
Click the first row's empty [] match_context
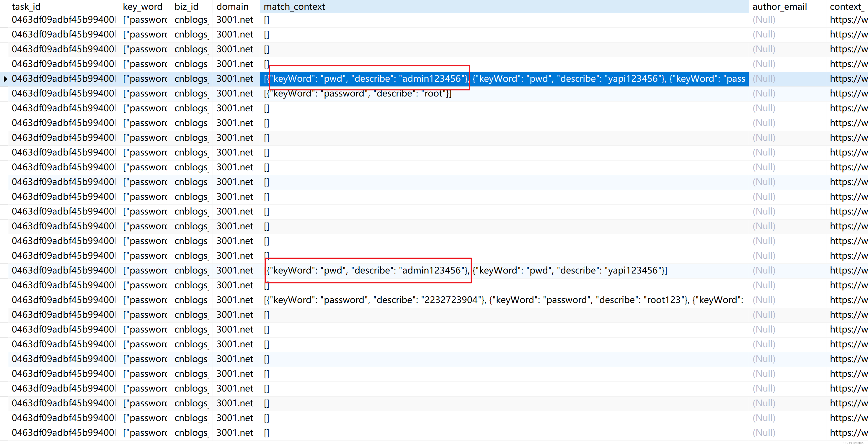pos(267,20)
